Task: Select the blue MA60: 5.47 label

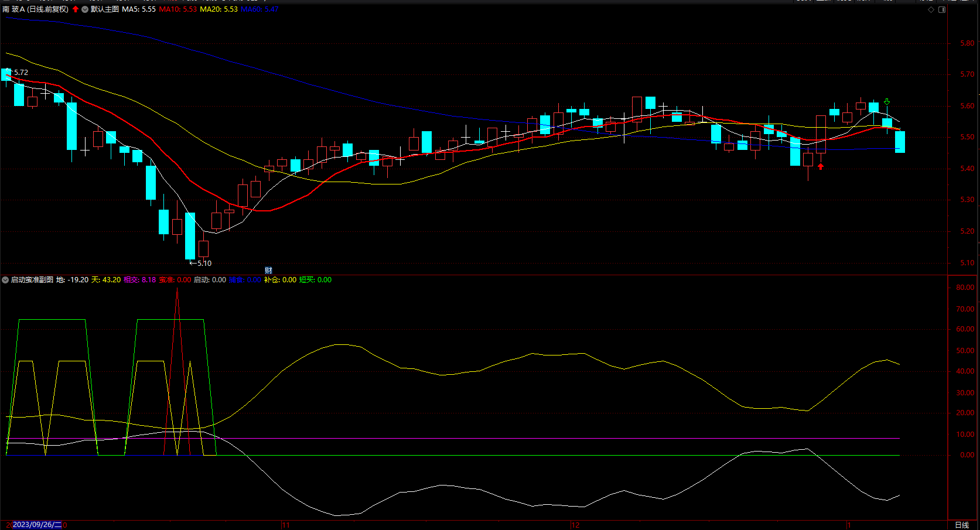Action: [259, 9]
